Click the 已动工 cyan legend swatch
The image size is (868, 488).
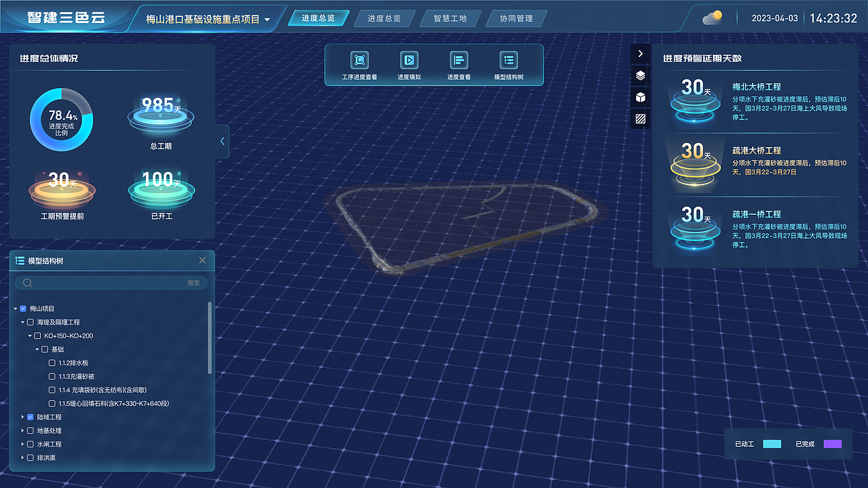[x=772, y=444]
